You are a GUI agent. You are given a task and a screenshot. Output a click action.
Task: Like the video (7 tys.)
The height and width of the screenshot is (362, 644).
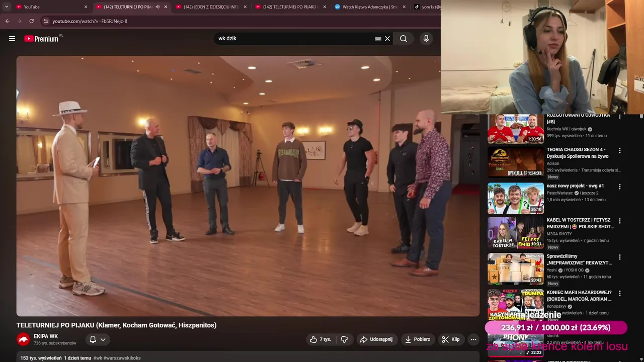point(320,339)
